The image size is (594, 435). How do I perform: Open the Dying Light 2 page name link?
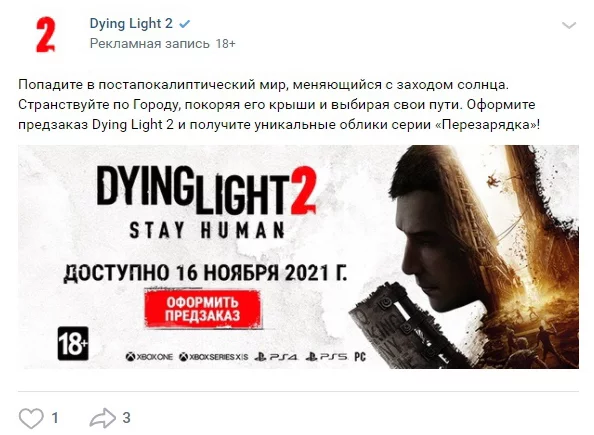(131, 23)
